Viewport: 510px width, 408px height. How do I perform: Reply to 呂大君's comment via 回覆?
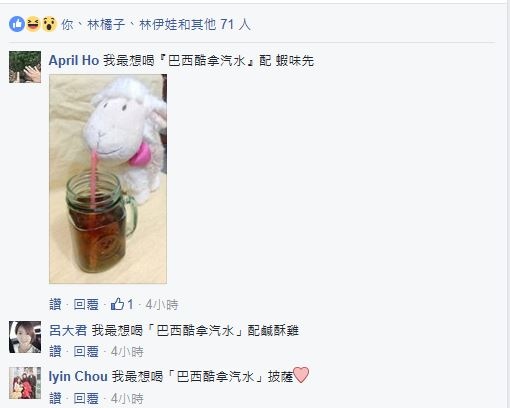tap(86, 351)
